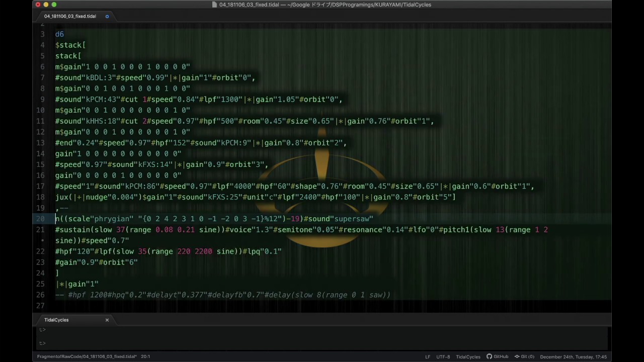Click "kBDL:3" sound name on line 7
The image size is (644, 362).
point(99,78)
